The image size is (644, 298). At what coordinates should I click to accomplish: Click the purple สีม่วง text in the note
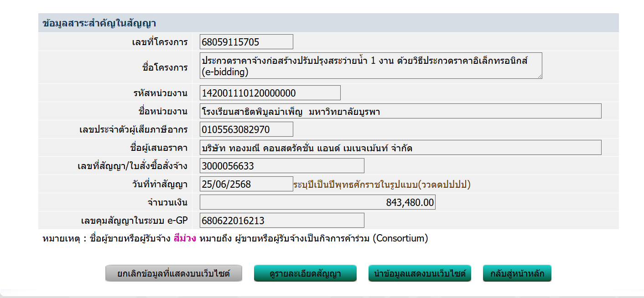185,238
